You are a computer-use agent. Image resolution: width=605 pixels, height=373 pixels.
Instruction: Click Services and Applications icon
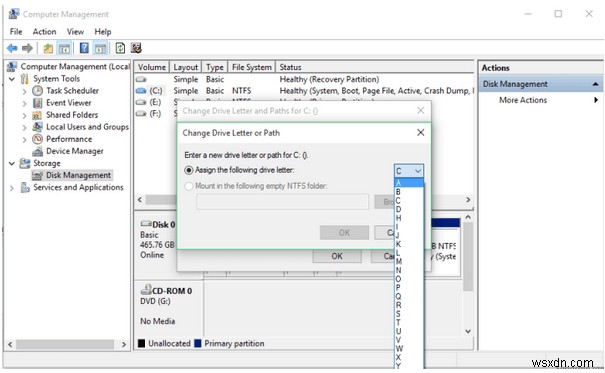25,187
